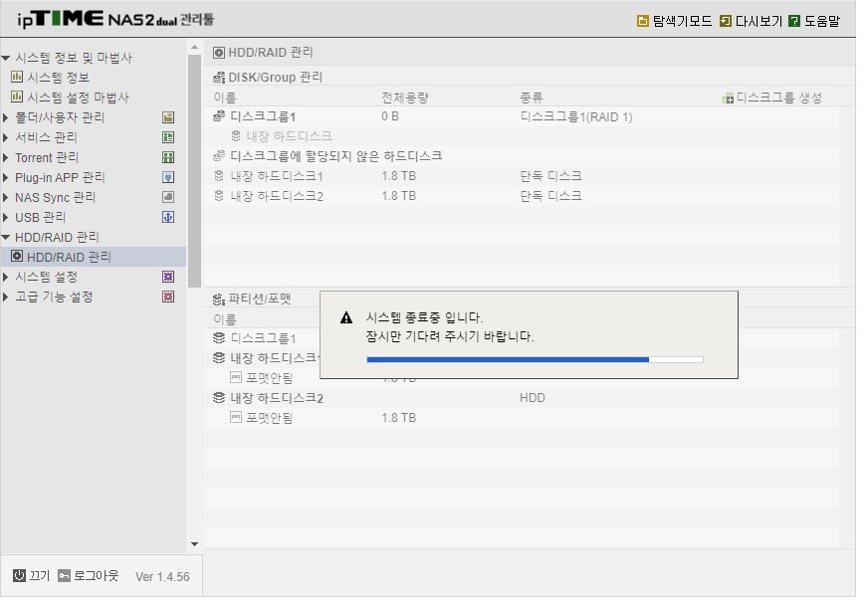Click the 끄기 power-off icon

(x=19, y=576)
